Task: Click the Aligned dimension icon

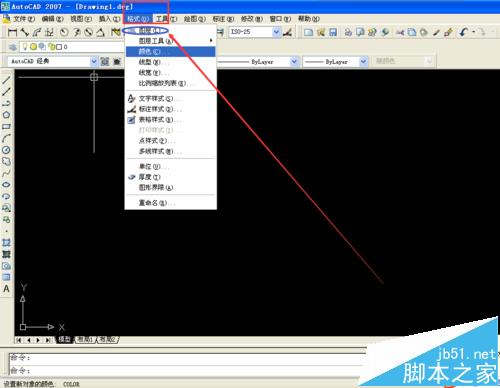Action: [25, 32]
